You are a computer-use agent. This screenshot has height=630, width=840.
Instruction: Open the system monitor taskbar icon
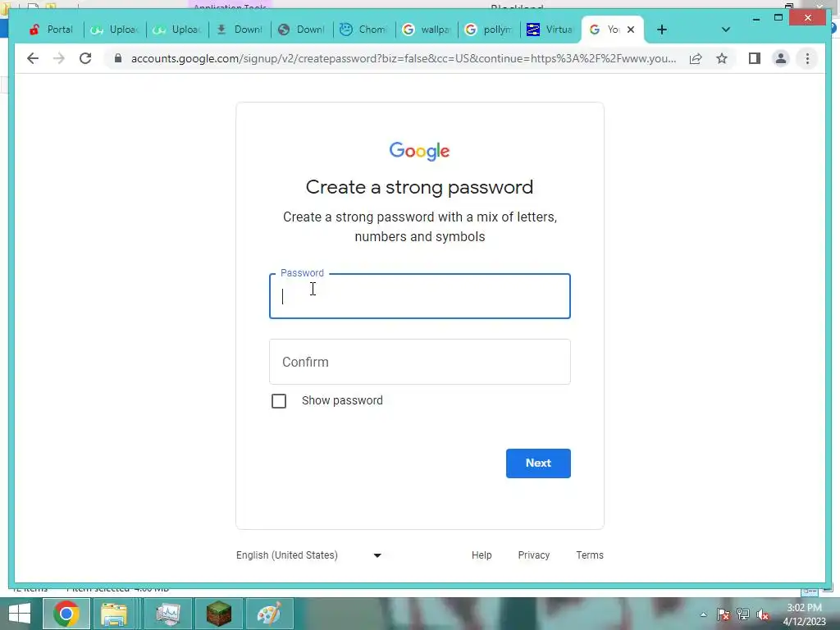(168, 614)
